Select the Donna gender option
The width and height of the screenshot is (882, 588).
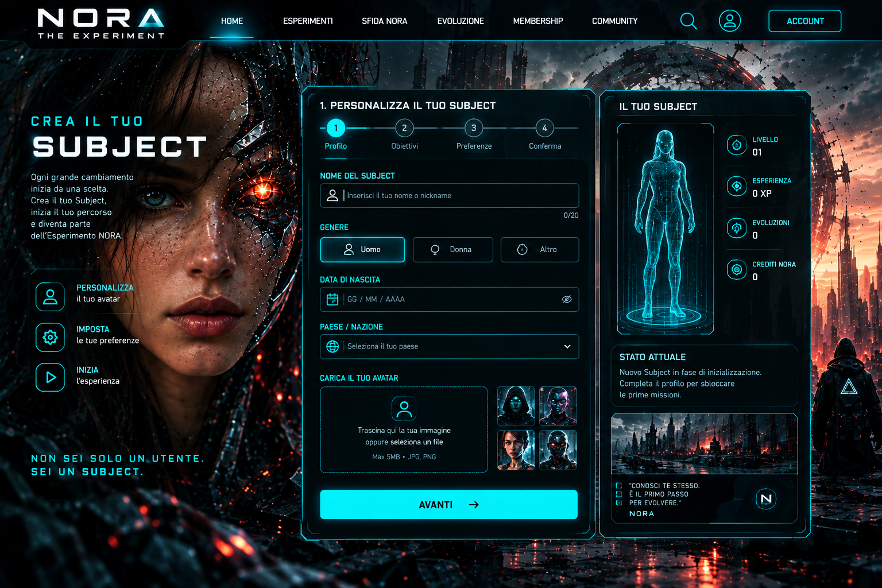coord(453,250)
